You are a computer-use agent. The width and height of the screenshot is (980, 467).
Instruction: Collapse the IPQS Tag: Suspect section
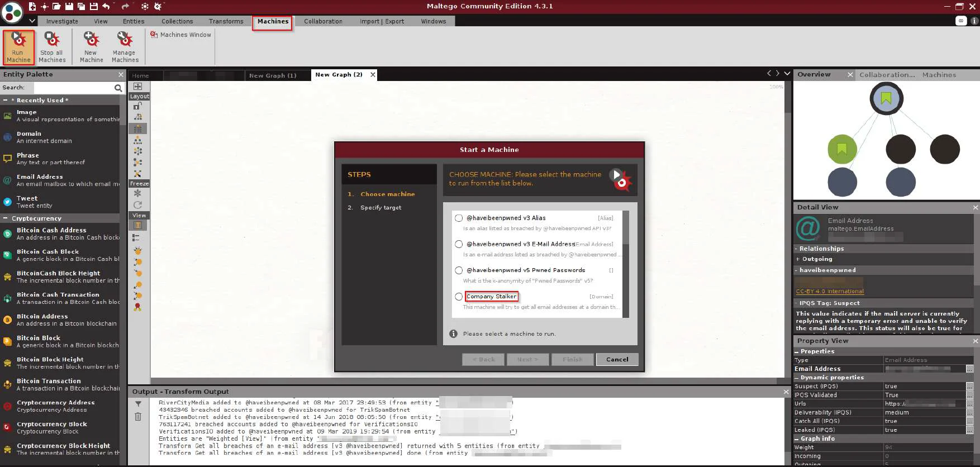pyautogui.click(x=796, y=303)
